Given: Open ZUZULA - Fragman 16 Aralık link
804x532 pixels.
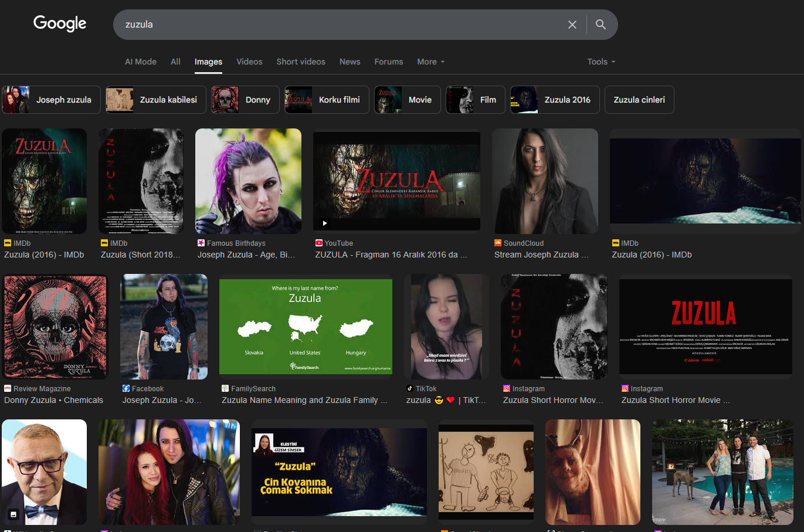Looking at the screenshot, I should [x=391, y=255].
